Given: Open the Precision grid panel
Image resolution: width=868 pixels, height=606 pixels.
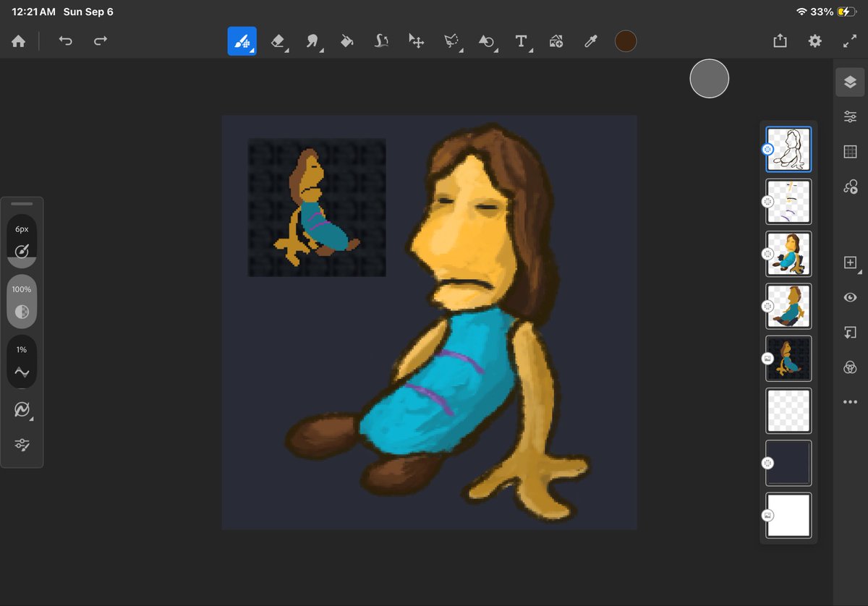Looking at the screenshot, I should pyautogui.click(x=850, y=152).
